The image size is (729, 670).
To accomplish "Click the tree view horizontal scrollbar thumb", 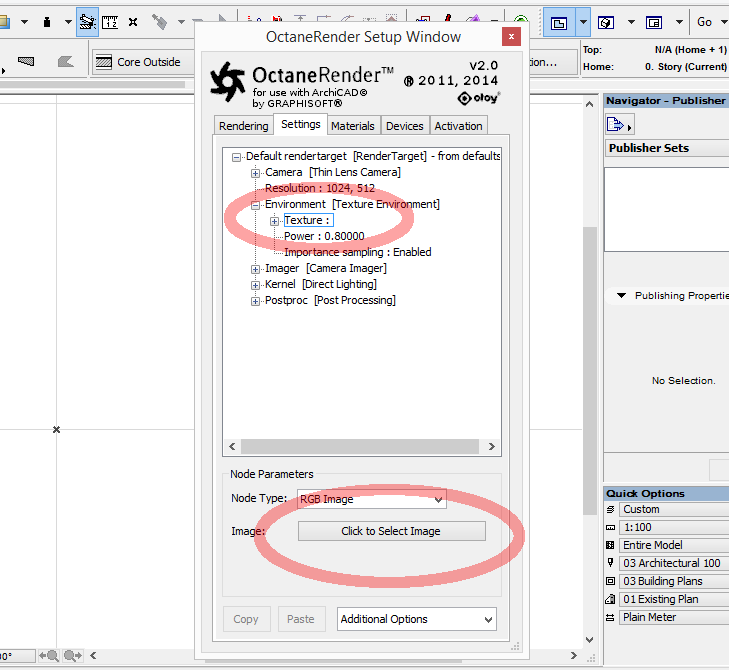I will [359, 446].
